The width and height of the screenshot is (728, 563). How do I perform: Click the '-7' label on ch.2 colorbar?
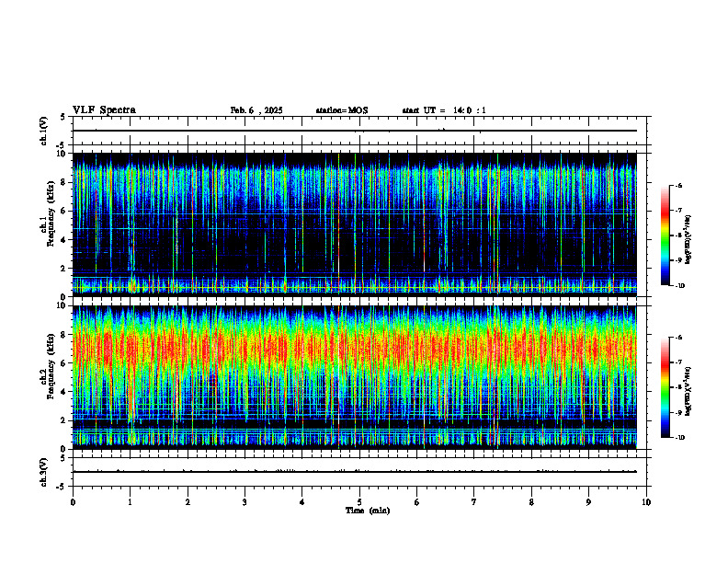coord(678,362)
